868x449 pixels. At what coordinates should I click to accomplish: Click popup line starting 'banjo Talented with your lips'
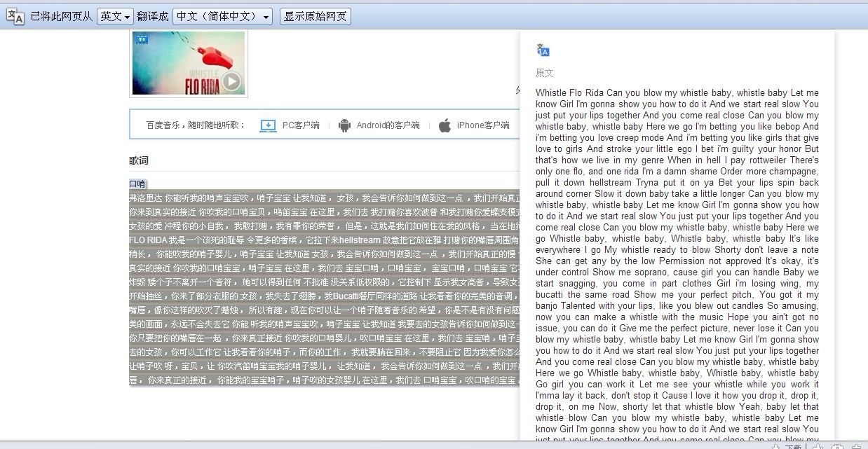[677, 305]
